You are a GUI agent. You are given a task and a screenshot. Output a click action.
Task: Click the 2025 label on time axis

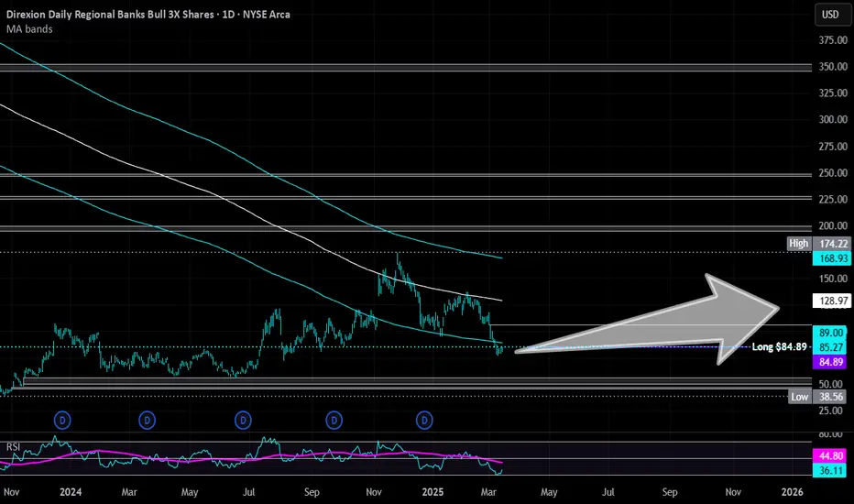coord(433,492)
